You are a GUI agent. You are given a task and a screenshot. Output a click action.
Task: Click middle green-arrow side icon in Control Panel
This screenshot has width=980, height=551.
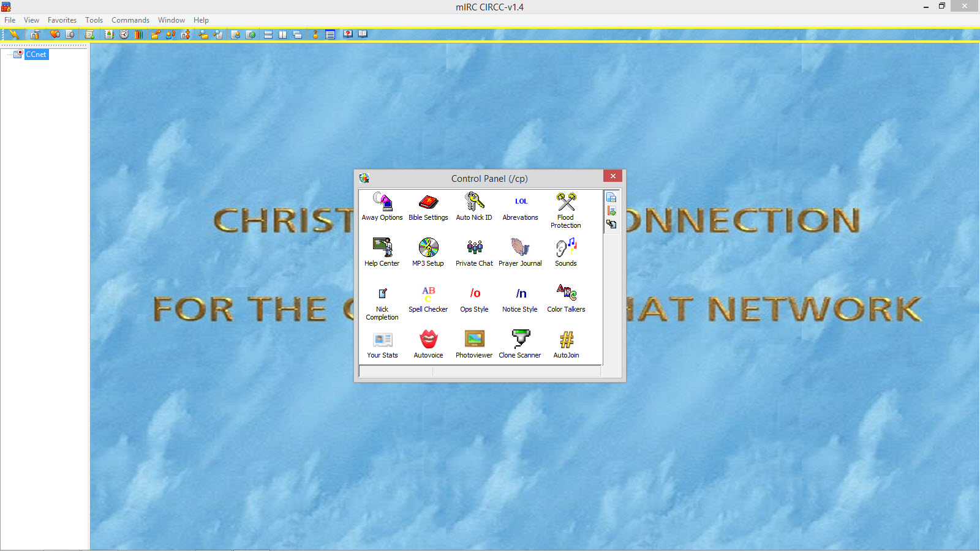[x=611, y=211]
